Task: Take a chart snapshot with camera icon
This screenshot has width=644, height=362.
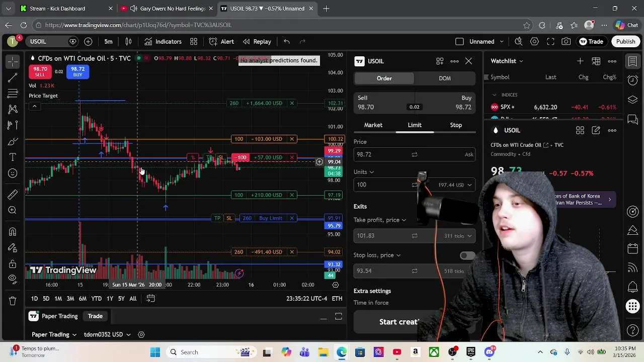Action: [567, 42]
